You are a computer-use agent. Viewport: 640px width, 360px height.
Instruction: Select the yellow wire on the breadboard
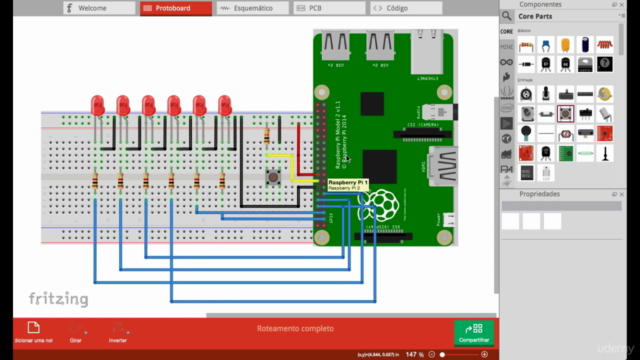(292, 167)
